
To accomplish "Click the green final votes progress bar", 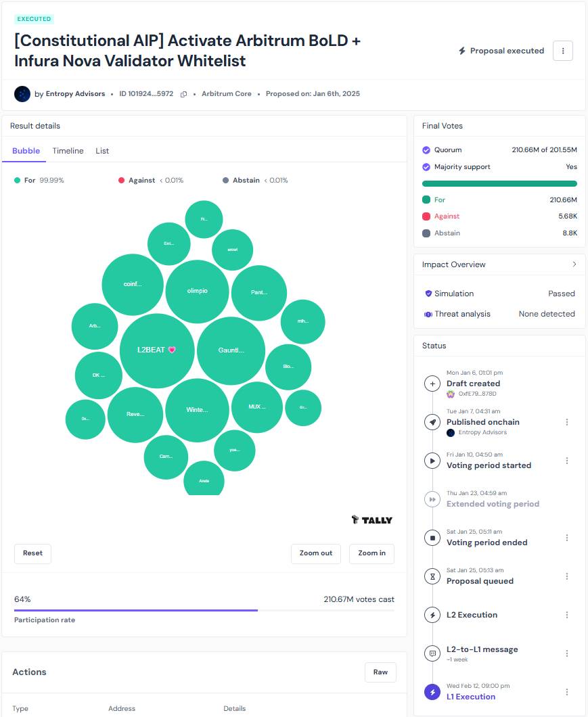I will pyautogui.click(x=499, y=184).
